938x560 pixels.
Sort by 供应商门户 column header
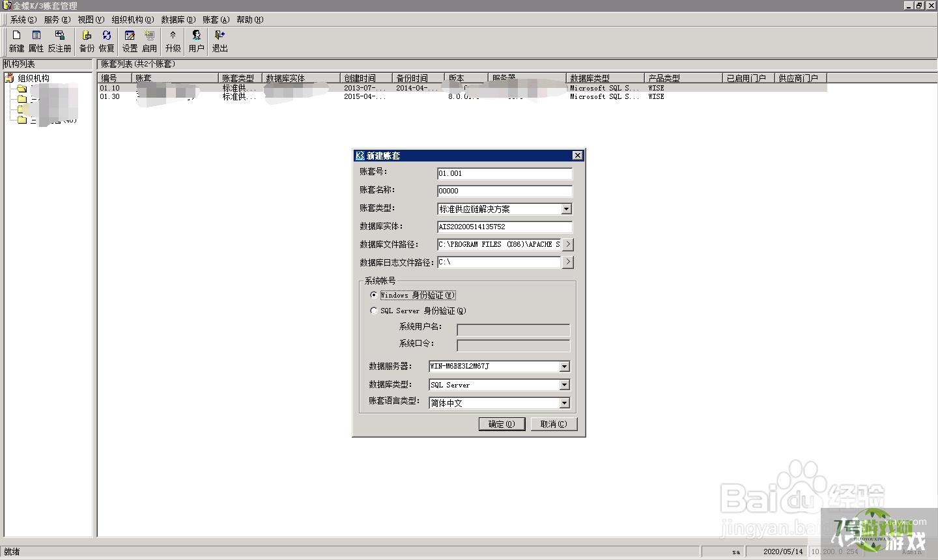[x=801, y=78]
